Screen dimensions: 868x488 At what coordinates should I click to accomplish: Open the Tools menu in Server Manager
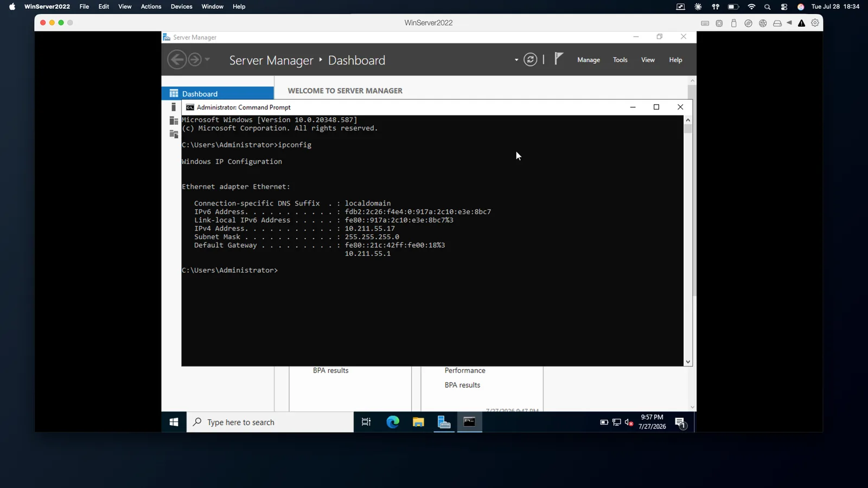620,60
